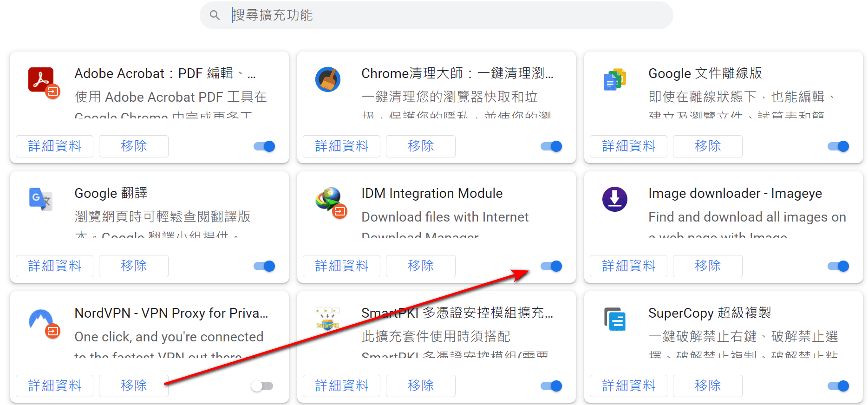Focus the 搜尋擴充功能 search field
868x405 pixels.
(x=437, y=15)
